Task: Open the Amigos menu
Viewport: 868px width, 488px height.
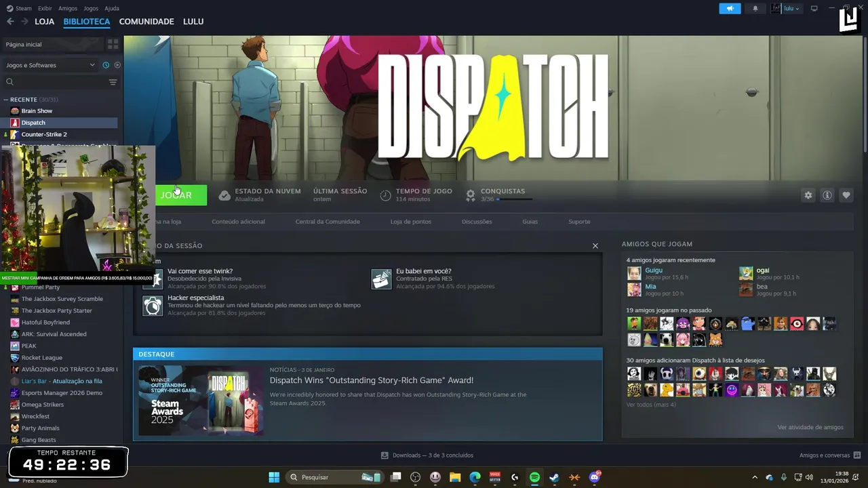Action: tap(68, 8)
